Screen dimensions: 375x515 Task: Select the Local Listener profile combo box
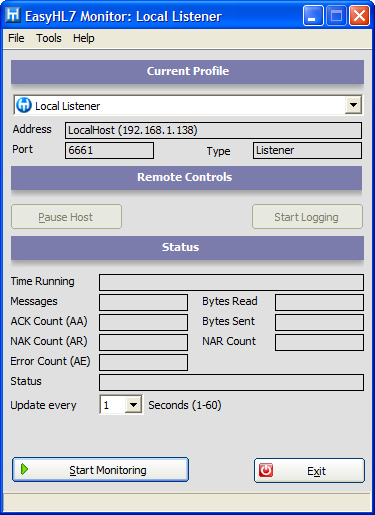tap(188, 105)
